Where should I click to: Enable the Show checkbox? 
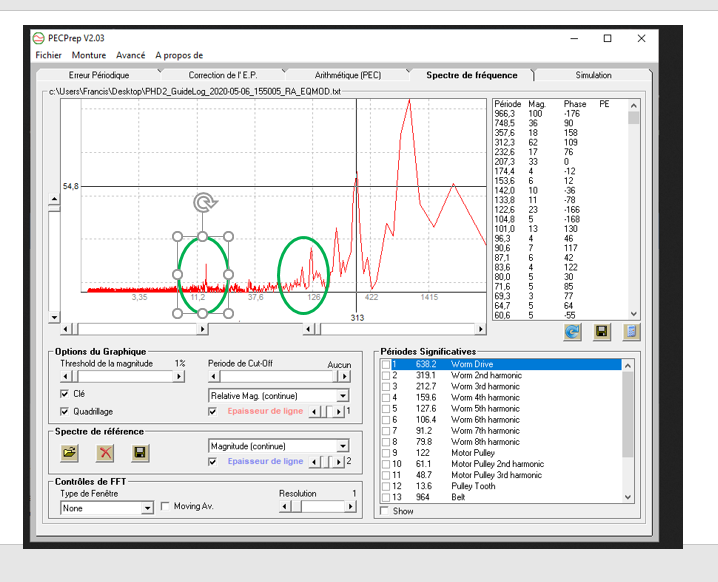[x=384, y=511]
